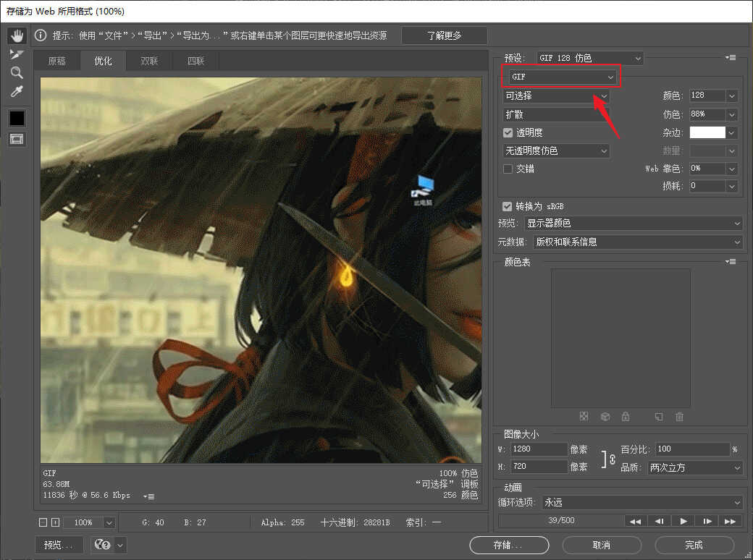Enable the 交错 checkbox
753x560 pixels.
(508, 169)
